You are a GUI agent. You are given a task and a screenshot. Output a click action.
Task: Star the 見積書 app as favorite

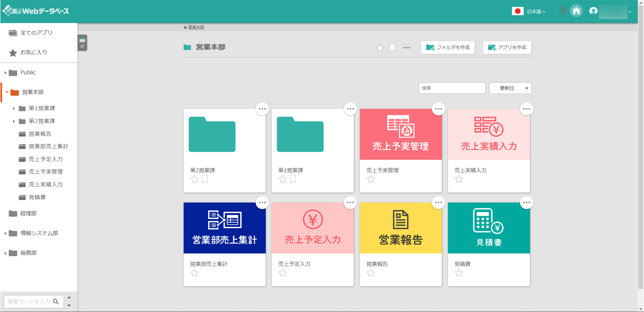point(459,273)
